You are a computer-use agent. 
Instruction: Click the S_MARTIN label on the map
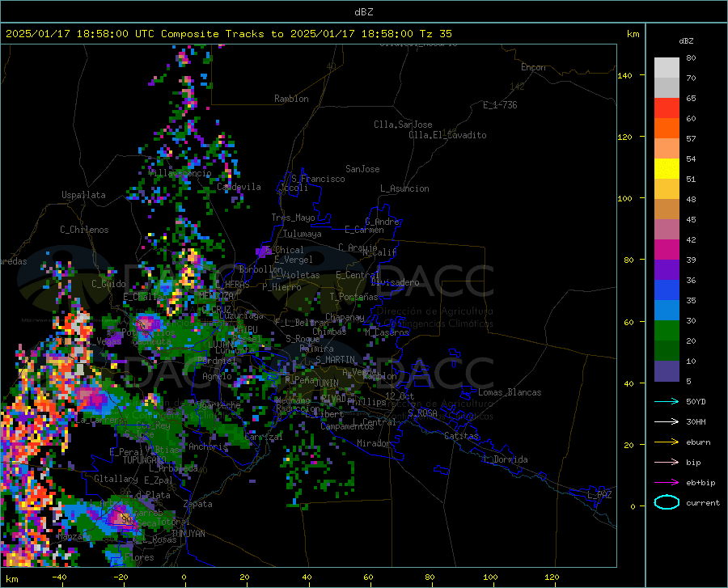point(335,360)
